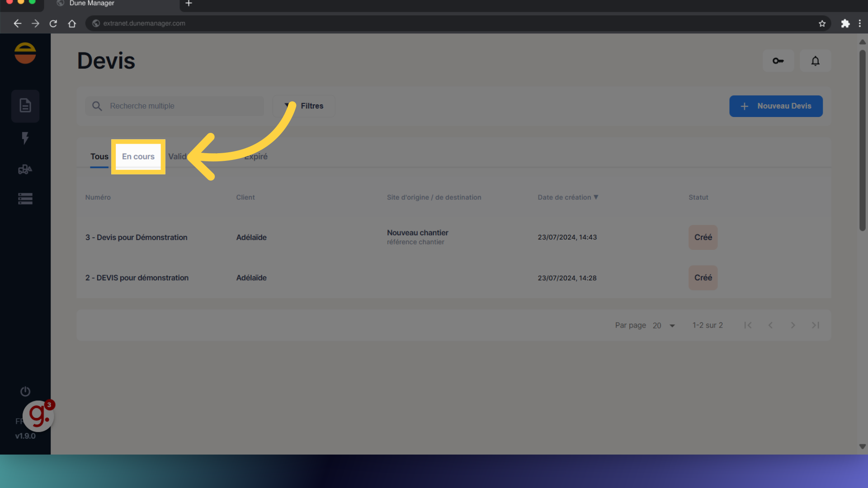Click the power logout icon
Image resolution: width=868 pixels, height=488 pixels.
pyautogui.click(x=25, y=391)
